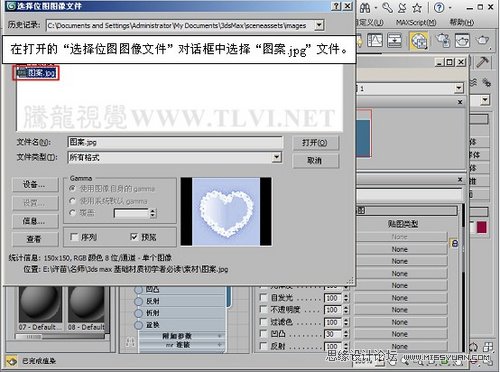Uncheck the 预览 checkbox

pyautogui.click(x=134, y=237)
